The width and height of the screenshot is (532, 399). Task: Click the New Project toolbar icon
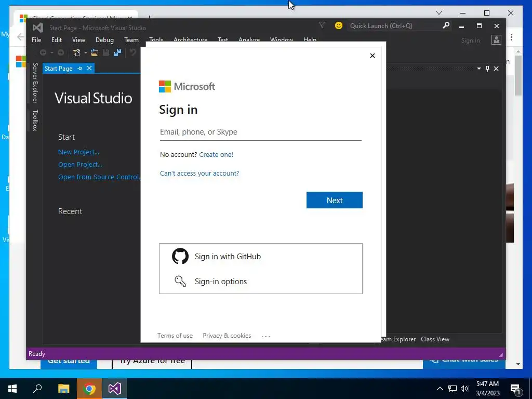(x=77, y=52)
